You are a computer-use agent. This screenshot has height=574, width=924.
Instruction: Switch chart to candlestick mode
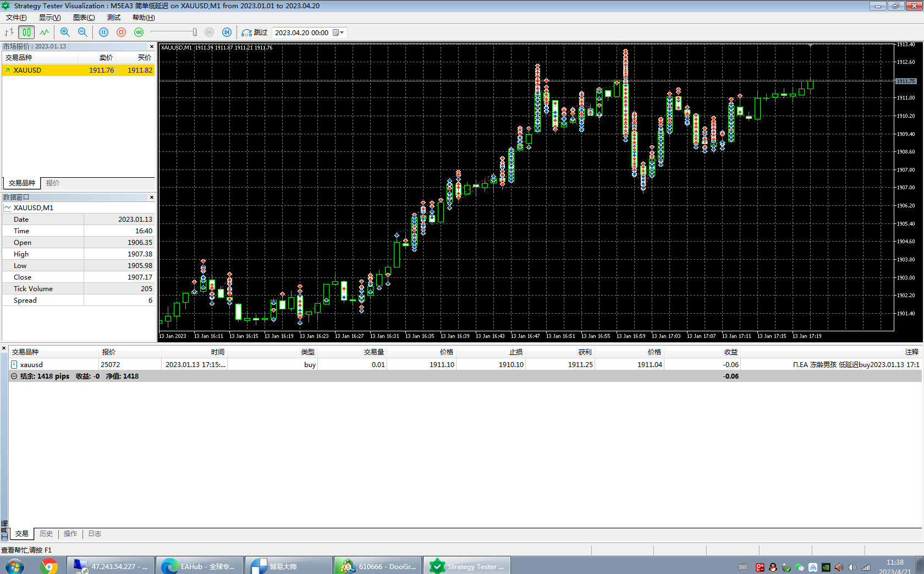pos(26,32)
